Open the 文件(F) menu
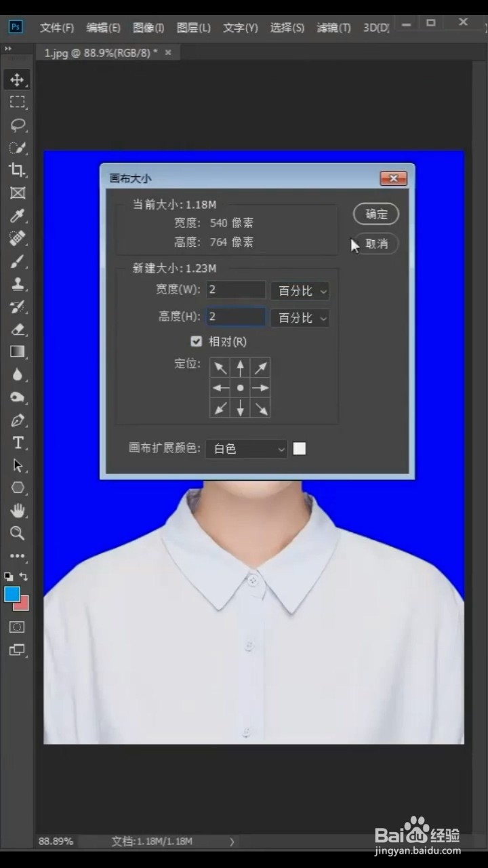The width and height of the screenshot is (488, 868). tap(56, 28)
